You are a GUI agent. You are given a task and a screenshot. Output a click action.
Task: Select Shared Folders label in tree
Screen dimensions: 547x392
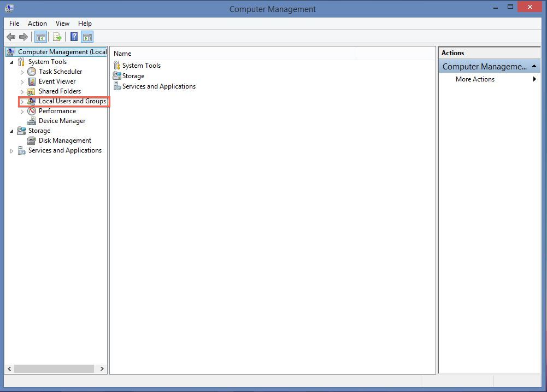[60, 91]
